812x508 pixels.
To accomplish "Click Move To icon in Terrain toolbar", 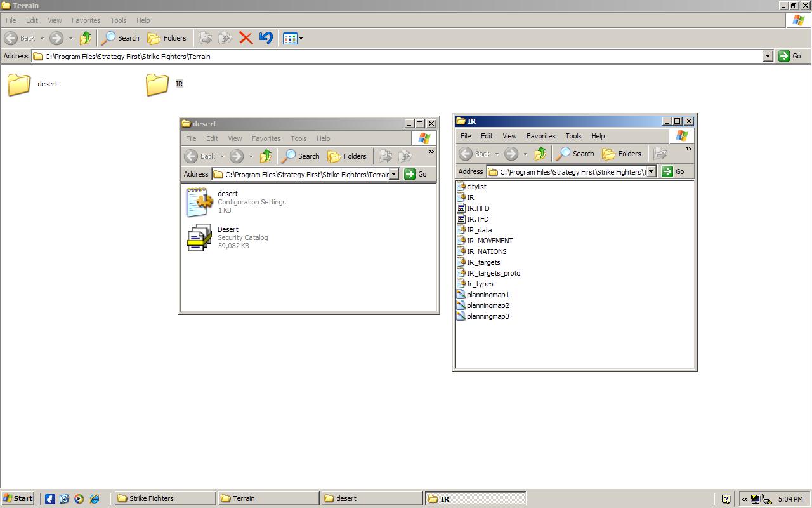I will coord(205,38).
